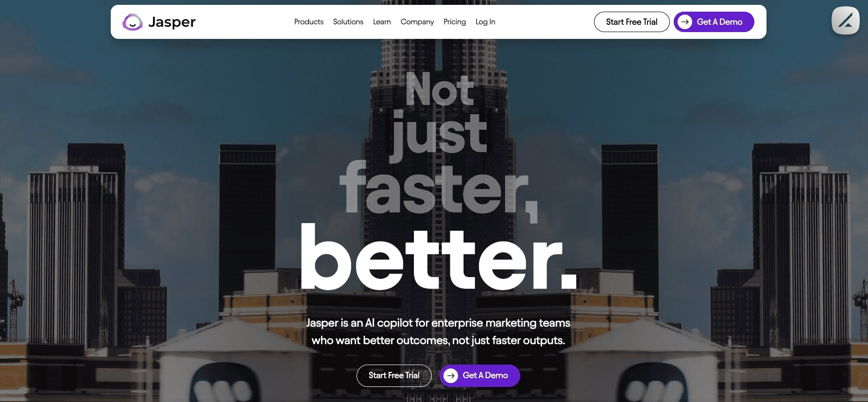The width and height of the screenshot is (868, 402).
Task: Click arrow circle icon in hero demo button
Action: click(451, 376)
